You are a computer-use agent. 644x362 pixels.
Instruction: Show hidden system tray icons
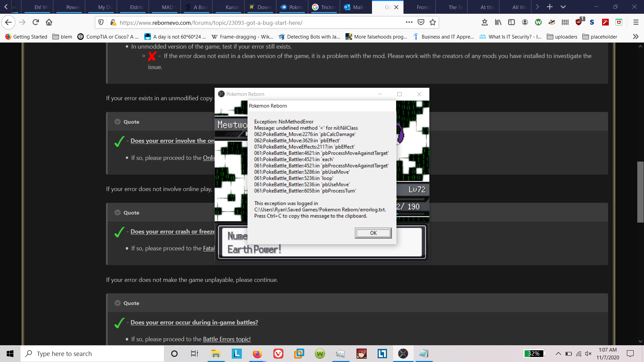[558, 354]
